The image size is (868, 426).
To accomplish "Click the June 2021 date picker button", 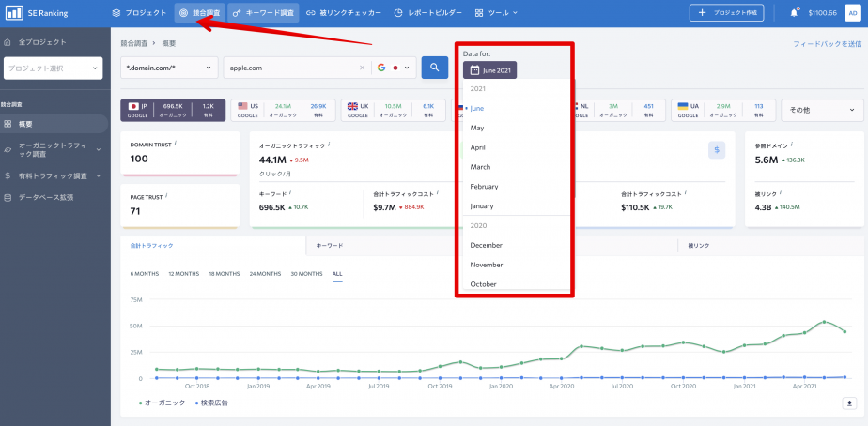I will [490, 70].
